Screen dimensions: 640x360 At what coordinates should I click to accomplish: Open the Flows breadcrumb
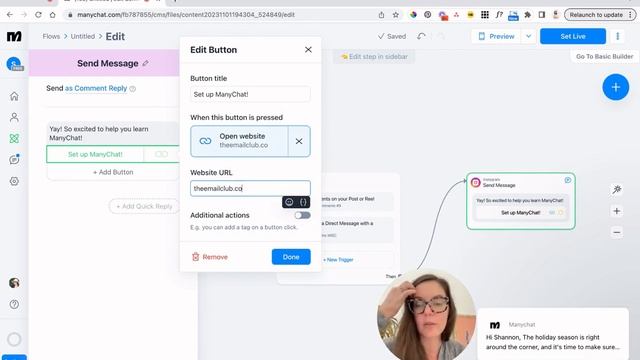tap(51, 36)
